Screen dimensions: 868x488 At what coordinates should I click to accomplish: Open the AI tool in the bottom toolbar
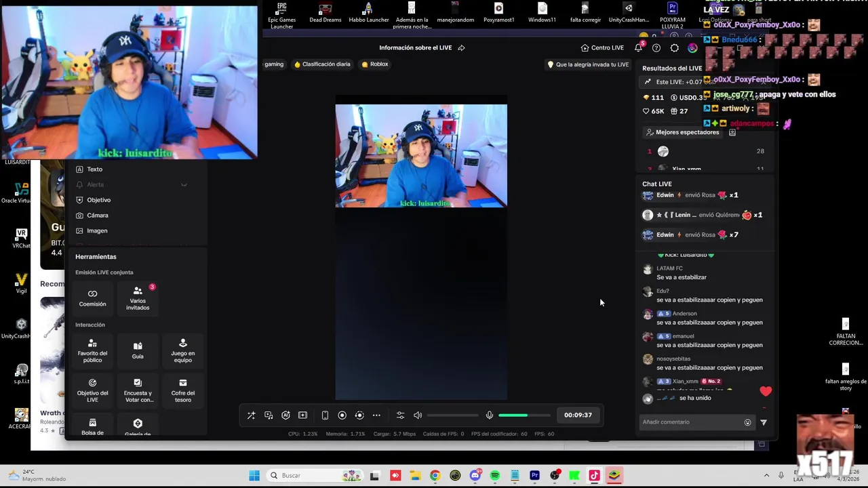pyautogui.click(x=285, y=415)
